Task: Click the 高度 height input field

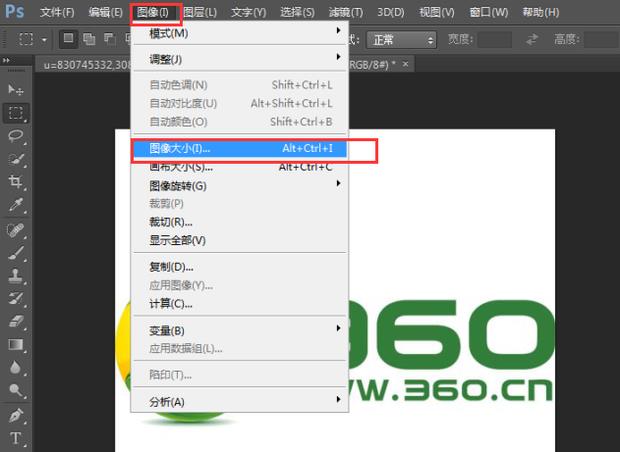Action: [601, 40]
